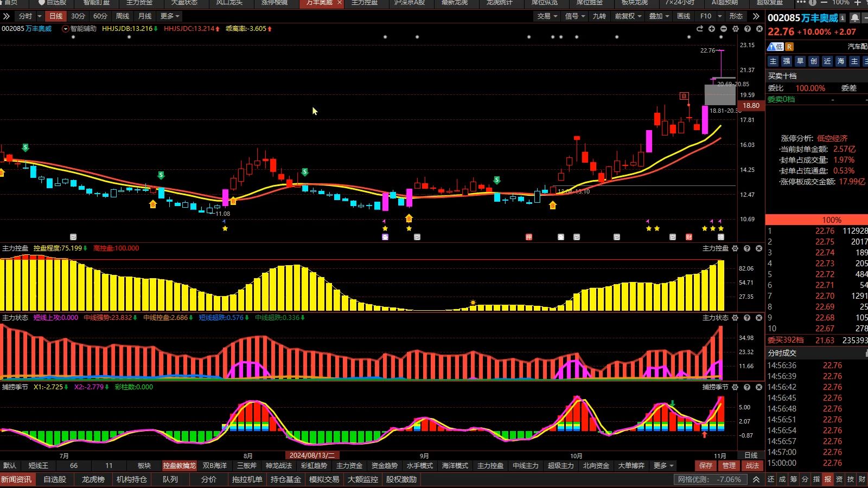This screenshot has height=488, width=868.
Task: Close the 捕捞季节 indicator panel
Action: pyautogui.click(x=759, y=387)
